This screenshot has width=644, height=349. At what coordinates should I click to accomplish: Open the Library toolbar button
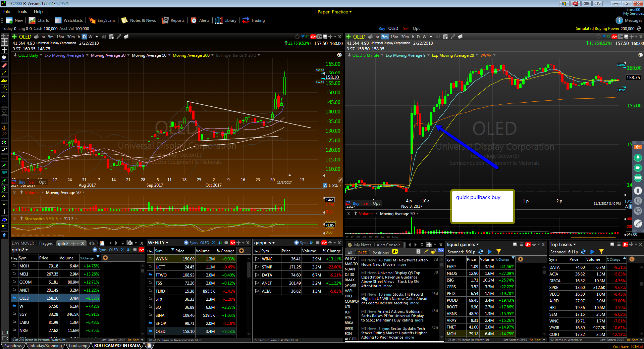click(x=226, y=20)
